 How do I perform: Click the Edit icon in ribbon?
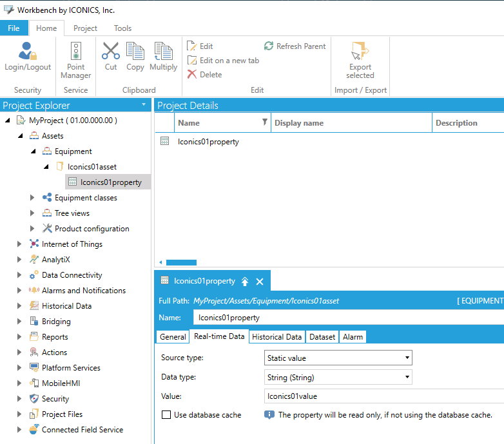click(191, 46)
